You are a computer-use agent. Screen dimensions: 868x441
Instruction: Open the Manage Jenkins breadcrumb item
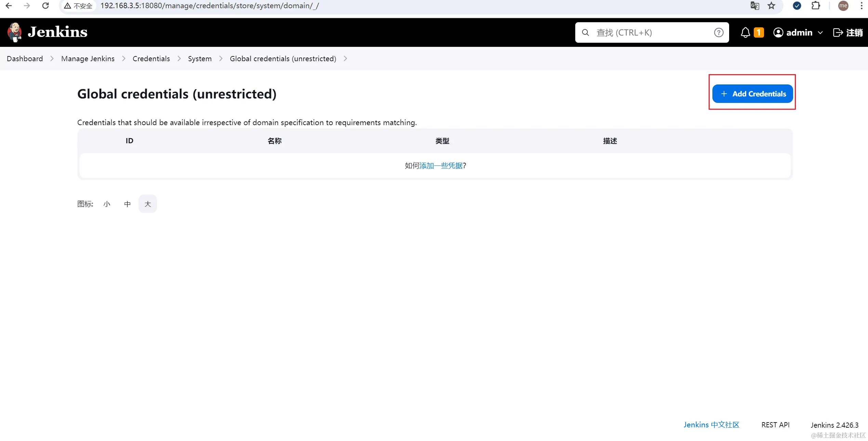coord(88,58)
